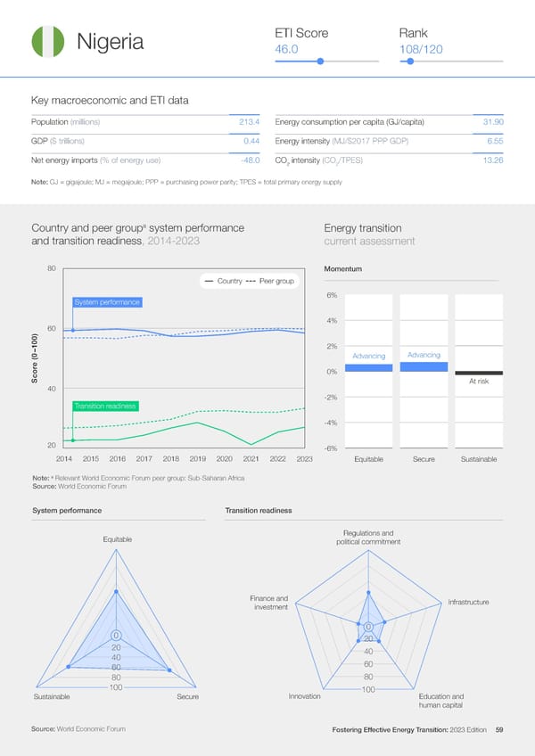Click the Secure label on the triangle radar chart

click(x=187, y=696)
